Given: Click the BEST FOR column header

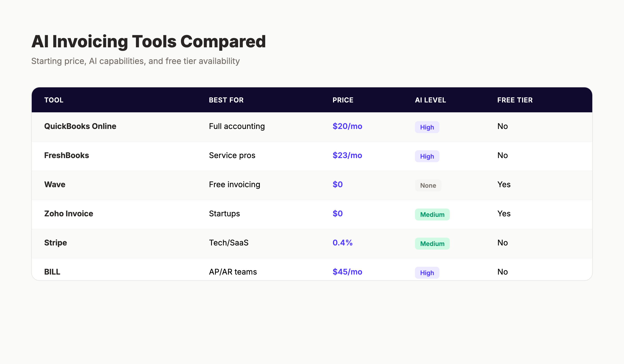Looking at the screenshot, I should (x=226, y=100).
